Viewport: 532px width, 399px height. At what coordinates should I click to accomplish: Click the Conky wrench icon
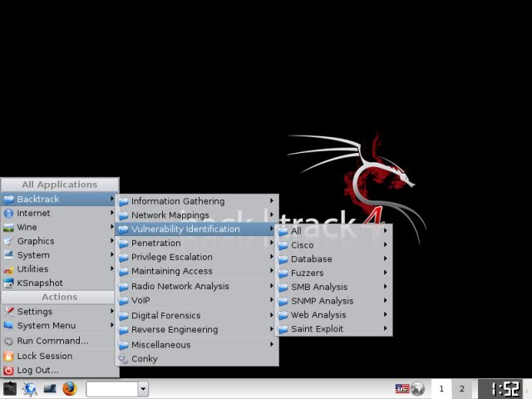pyautogui.click(x=123, y=359)
